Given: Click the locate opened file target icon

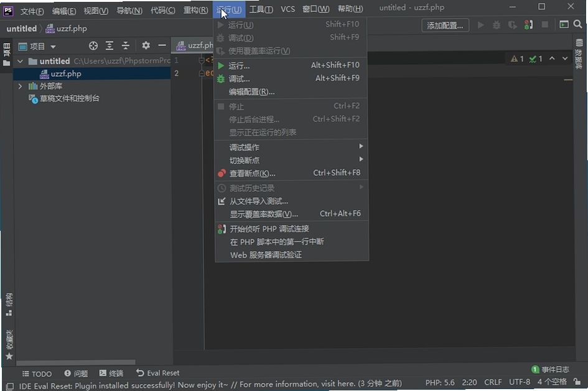Looking at the screenshot, I should tap(93, 46).
